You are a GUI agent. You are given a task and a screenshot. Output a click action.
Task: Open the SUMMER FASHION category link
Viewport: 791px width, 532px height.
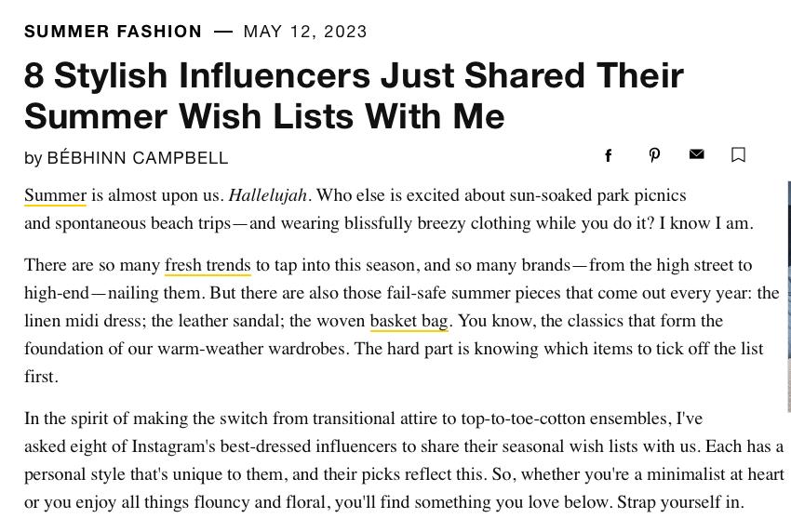click(x=113, y=32)
